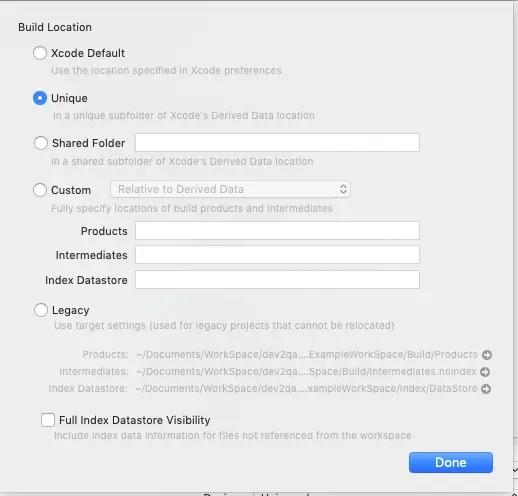This screenshot has height=496, width=518.
Task: Select the Custom build location option
Action: (x=40, y=190)
